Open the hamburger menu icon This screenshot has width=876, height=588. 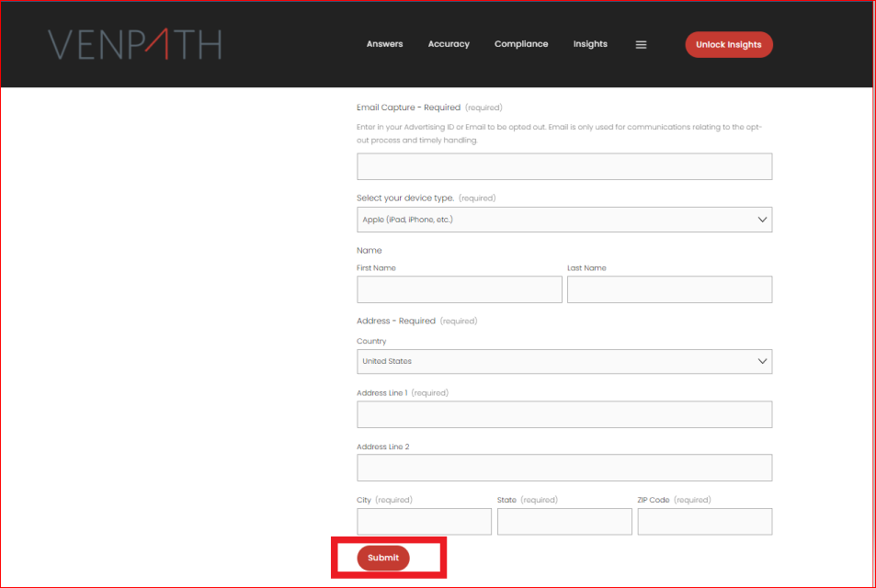[x=641, y=45]
